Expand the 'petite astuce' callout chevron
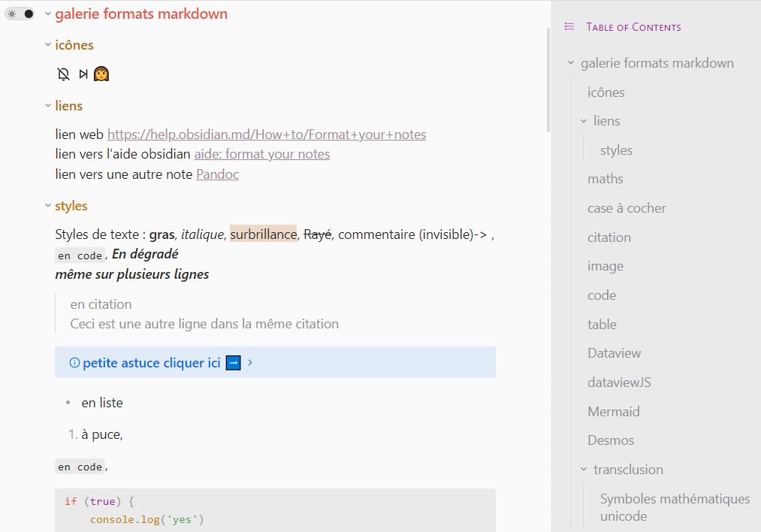 coord(250,362)
